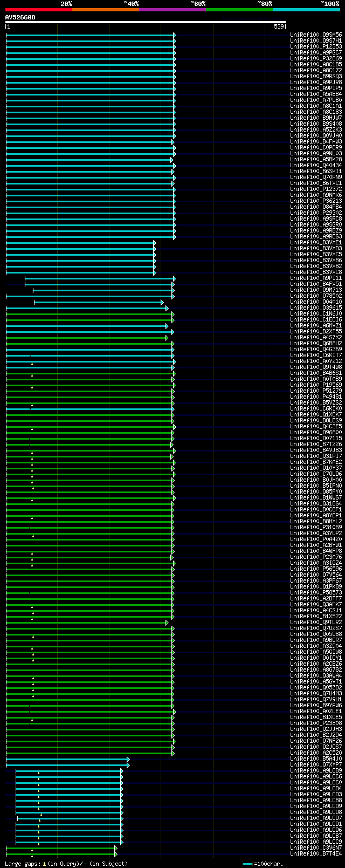The width and height of the screenshot is (345, 868).
Task: Click the UniRef100_C1N6J0 label
Action: coord(316,314)
